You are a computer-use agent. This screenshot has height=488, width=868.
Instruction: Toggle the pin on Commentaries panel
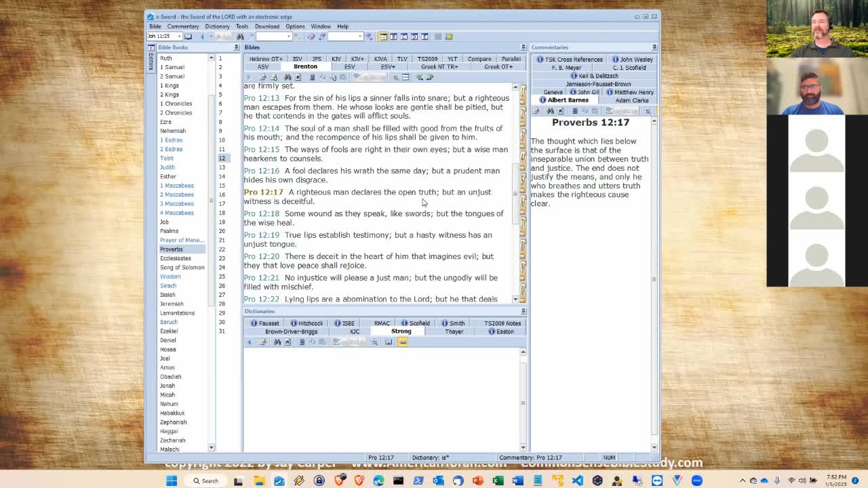click(654, 47)
